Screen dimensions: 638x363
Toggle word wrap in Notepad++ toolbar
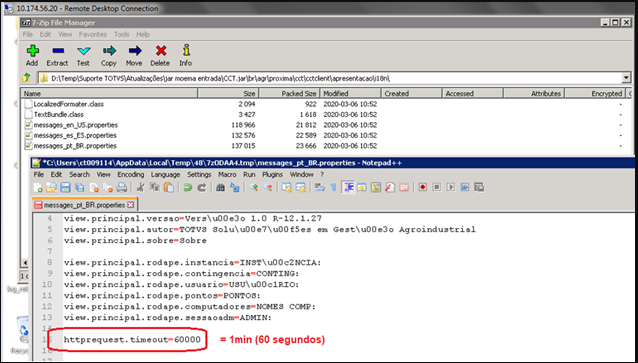tap(320, 187)
